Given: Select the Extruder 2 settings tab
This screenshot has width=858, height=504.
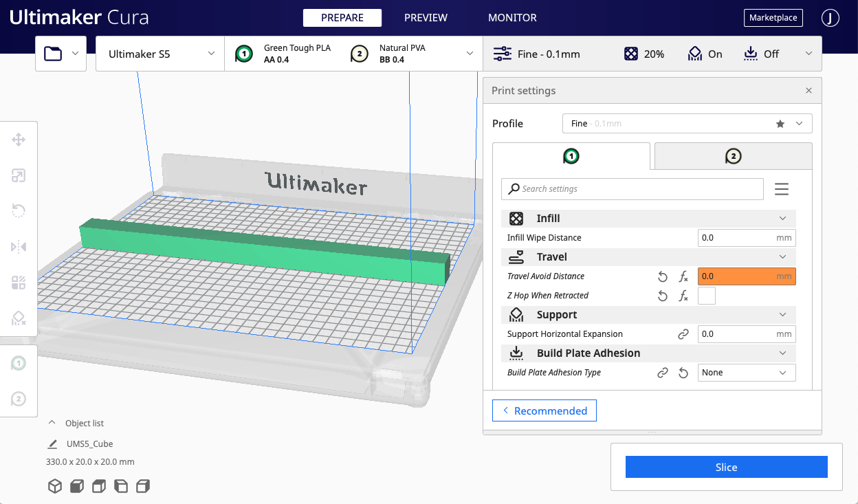Looking at the screenshot, I should point(733,157).
